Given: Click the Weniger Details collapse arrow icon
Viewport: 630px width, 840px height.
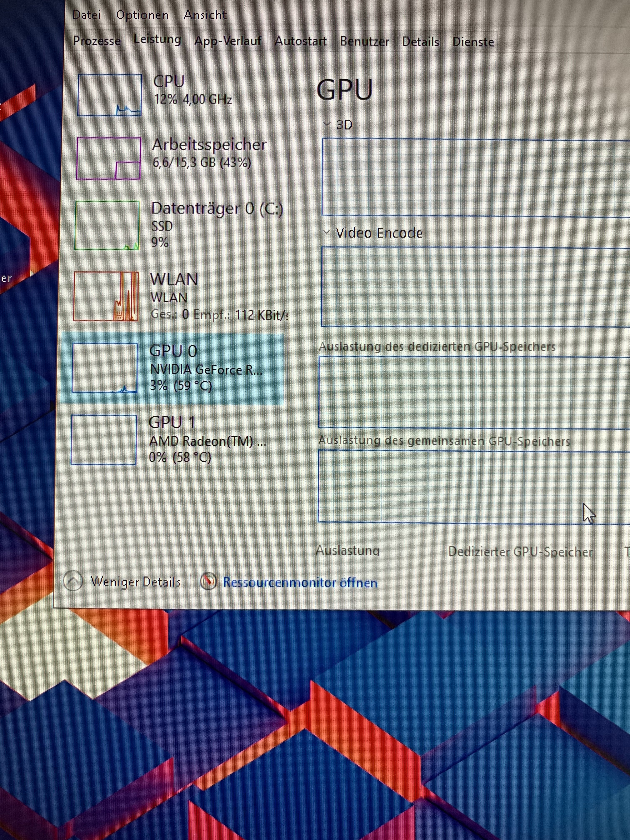Looking at the screenshot, I should click(73, 581).
